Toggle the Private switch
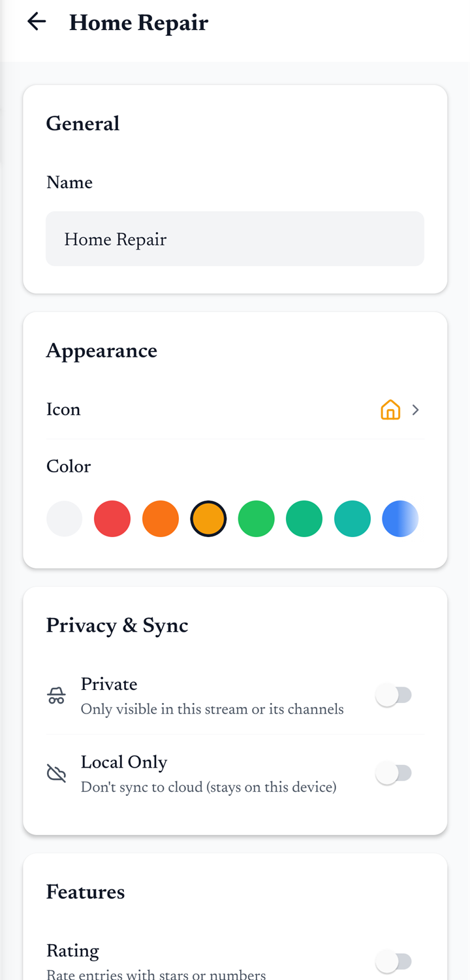The width and height of the screenshot is (470, 980). (x=394, y=696)
